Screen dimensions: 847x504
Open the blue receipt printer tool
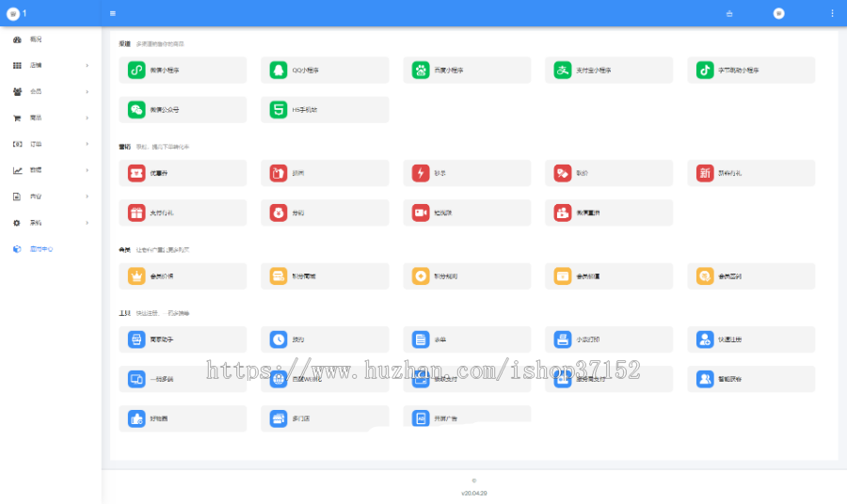point(609,339)
